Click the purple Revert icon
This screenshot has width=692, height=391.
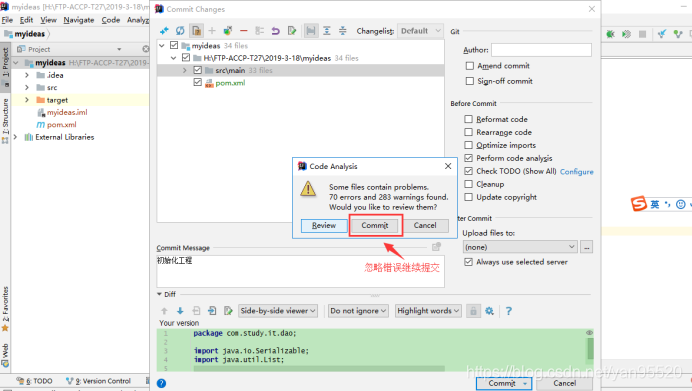click(x=275, y=31)
